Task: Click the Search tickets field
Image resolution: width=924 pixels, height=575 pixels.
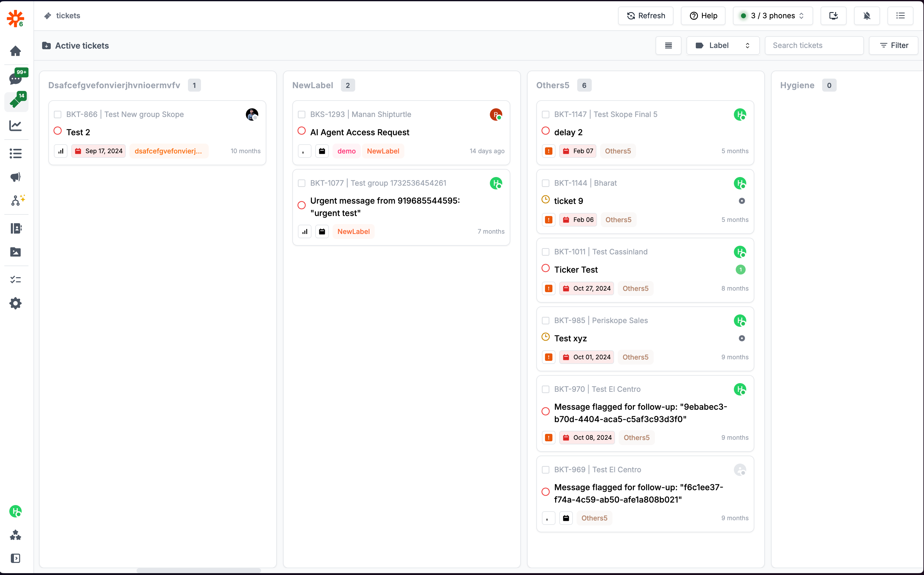Action: point(814,45)
